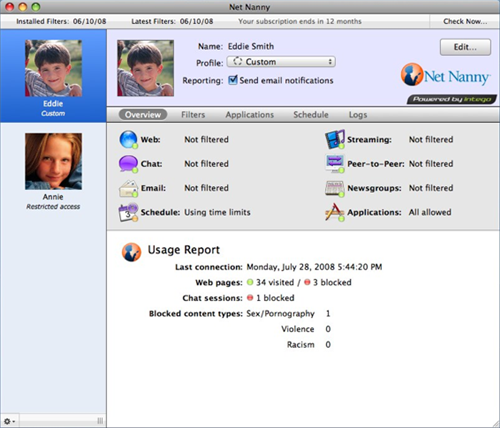
Task: Click the last connection date text
Action: tap(314, 267)
